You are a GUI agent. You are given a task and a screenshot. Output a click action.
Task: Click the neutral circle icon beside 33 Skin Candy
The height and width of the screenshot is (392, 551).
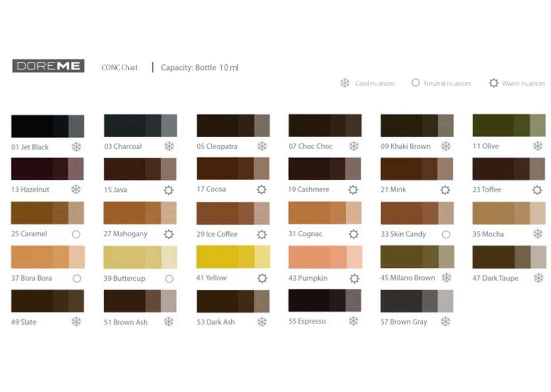point(446,234)
